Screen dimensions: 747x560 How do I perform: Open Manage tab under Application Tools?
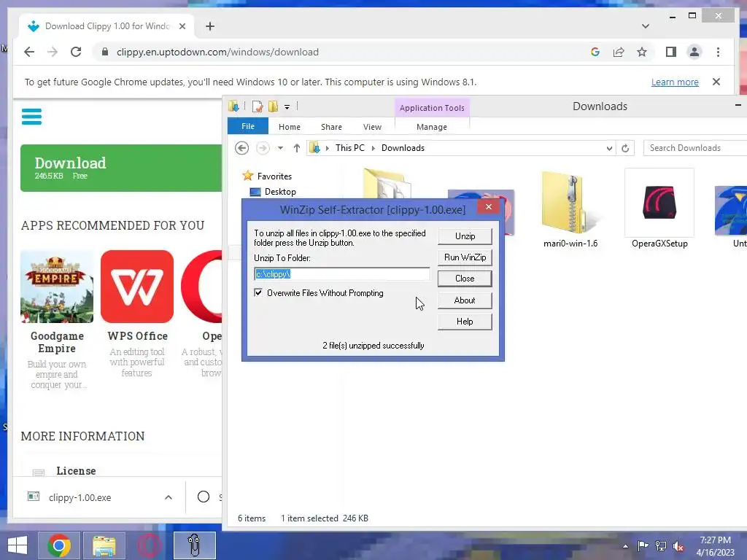432,127
